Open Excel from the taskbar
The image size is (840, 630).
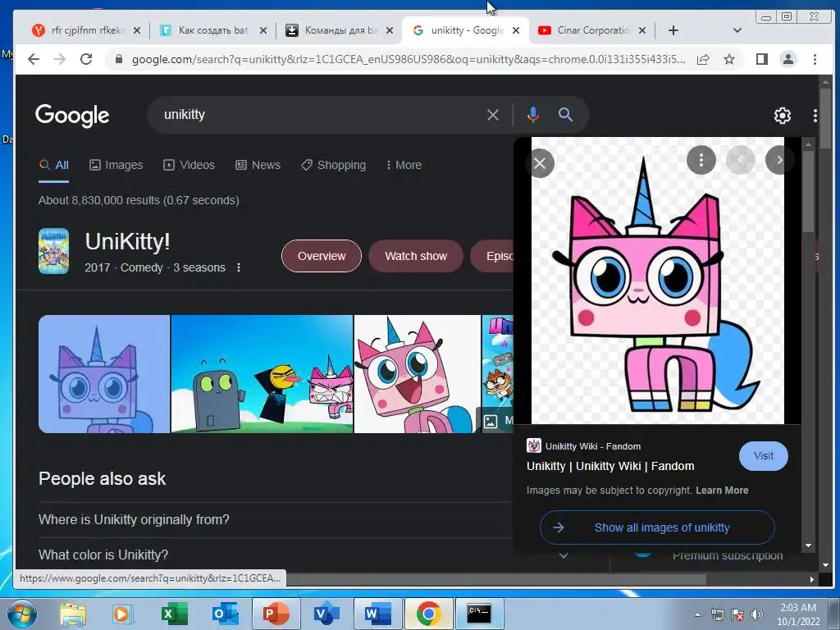pos(174,614)
